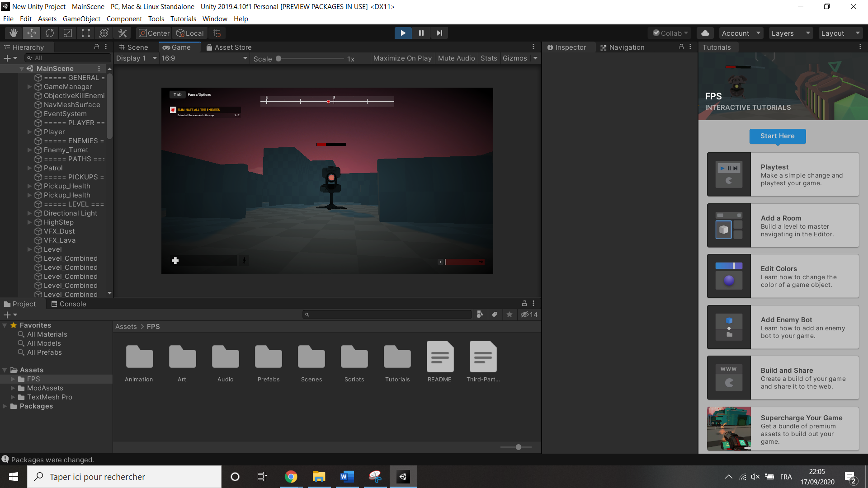Open the Animation folder

[139, 362]
